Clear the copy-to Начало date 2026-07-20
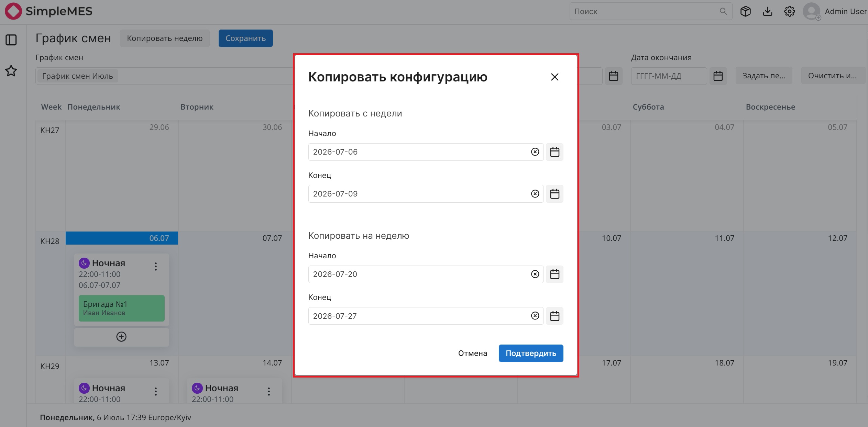 (x=535, y=274)
